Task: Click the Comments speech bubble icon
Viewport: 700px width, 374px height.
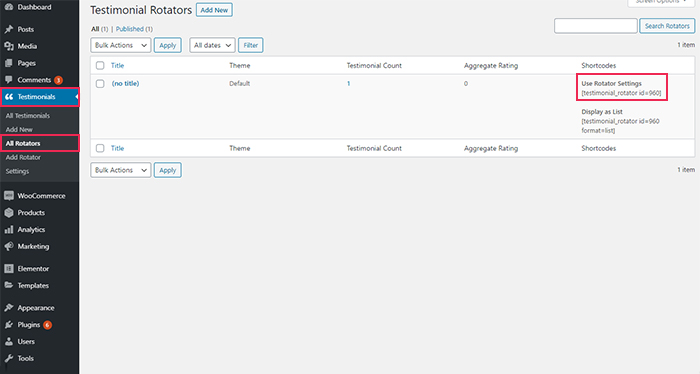Action: coord(8,80)
